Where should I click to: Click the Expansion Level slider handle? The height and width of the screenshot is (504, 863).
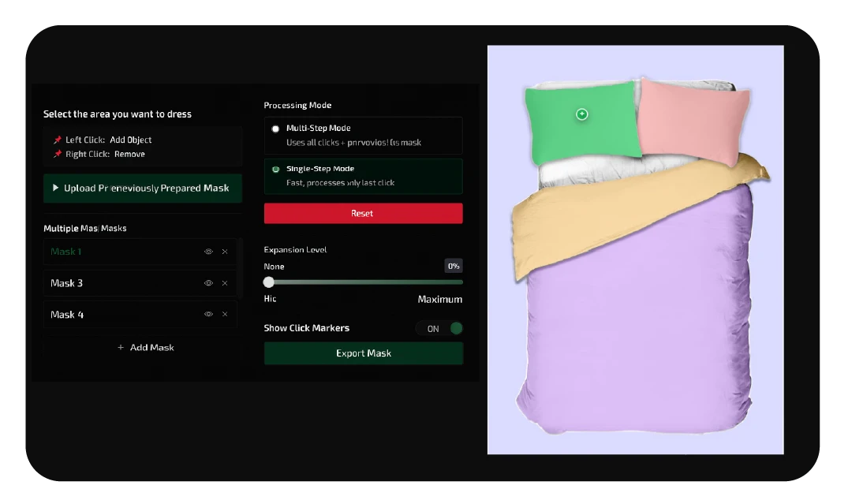[269, 282]
